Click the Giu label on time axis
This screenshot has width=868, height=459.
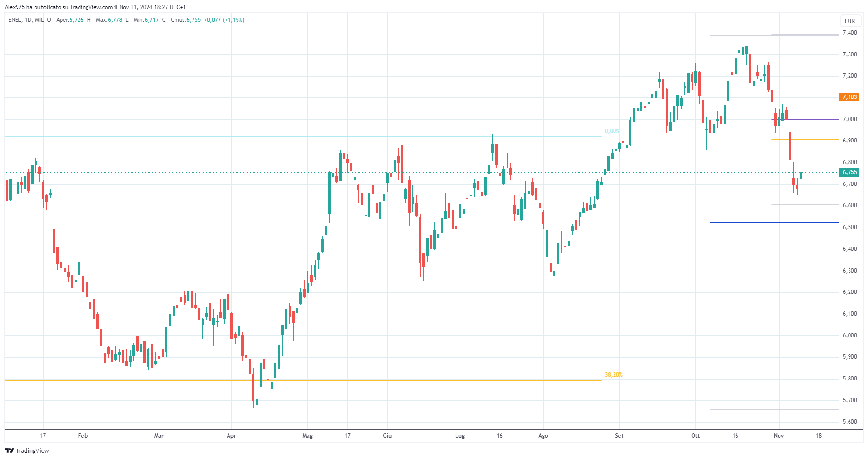387,436
